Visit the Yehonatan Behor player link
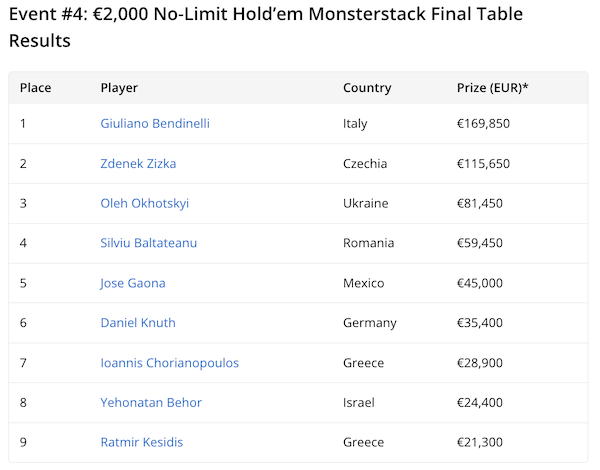600x470 pixels. (151, 403)
